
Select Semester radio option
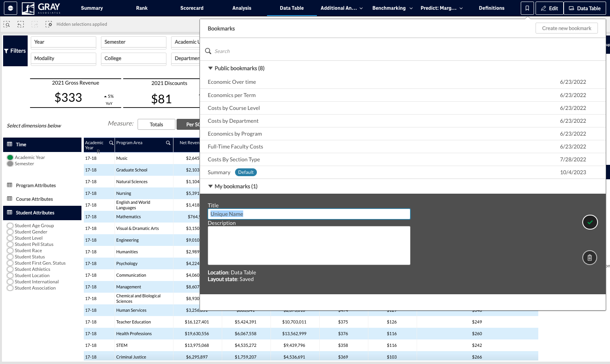[10, 164]
